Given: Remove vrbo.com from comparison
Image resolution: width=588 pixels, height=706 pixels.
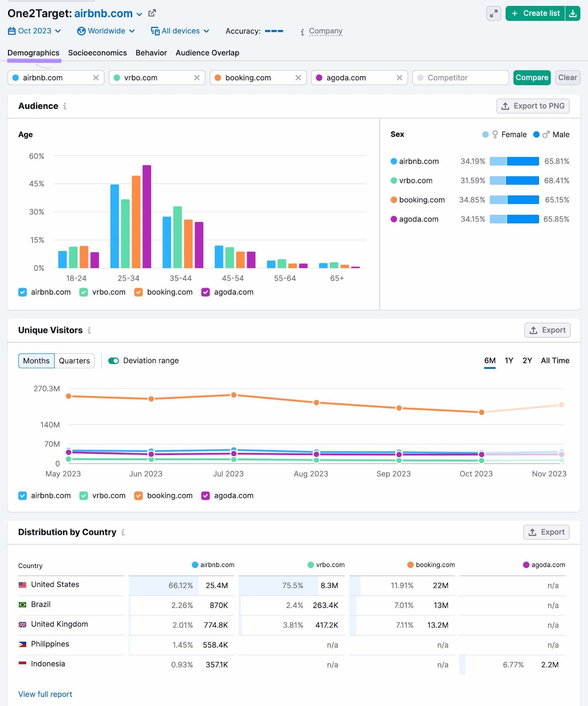Looking at the screenshot, I should 197,78.
